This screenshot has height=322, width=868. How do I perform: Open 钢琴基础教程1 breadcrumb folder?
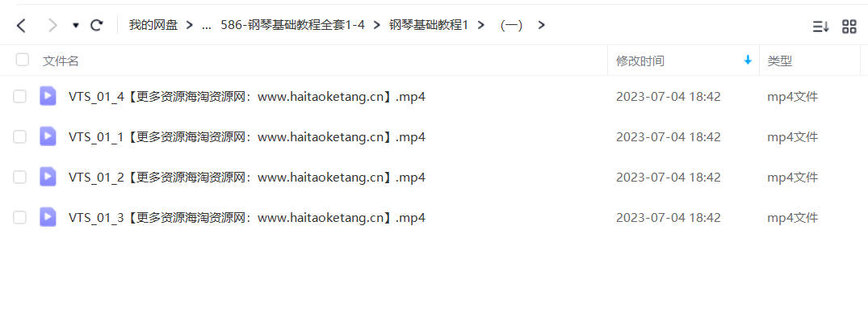click(429, 25)
